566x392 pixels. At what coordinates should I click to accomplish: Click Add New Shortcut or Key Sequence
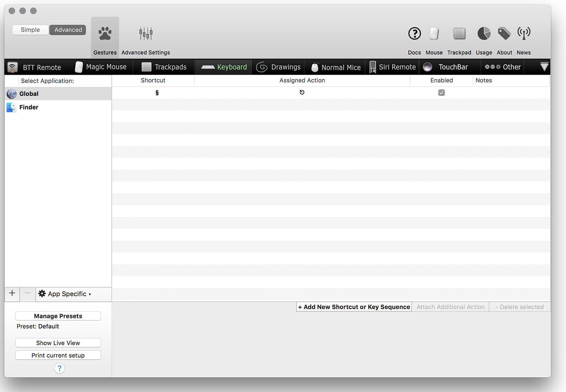(x=354, y=307)
